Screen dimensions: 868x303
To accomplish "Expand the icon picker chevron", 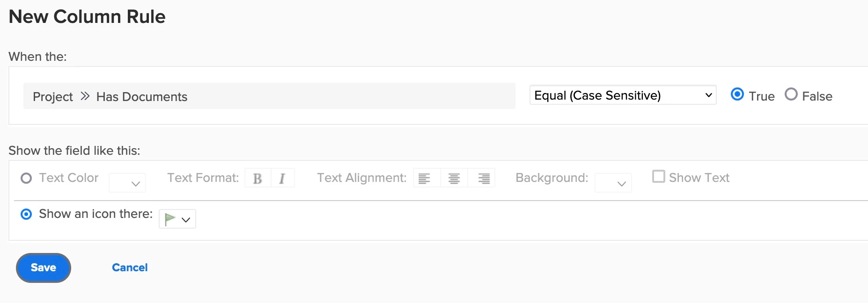I will point(186,220).
